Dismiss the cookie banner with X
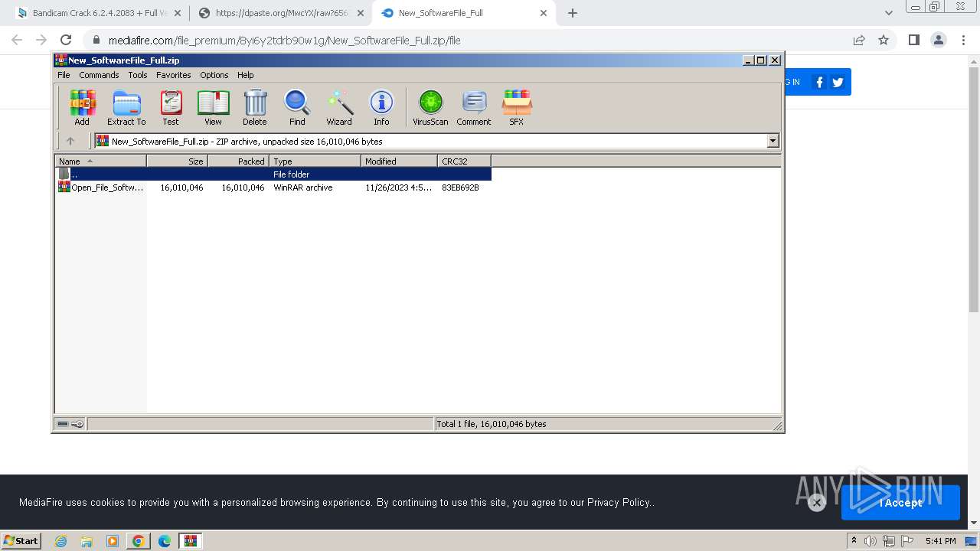Viewport: 980px width, 551px height. [816, 503]
